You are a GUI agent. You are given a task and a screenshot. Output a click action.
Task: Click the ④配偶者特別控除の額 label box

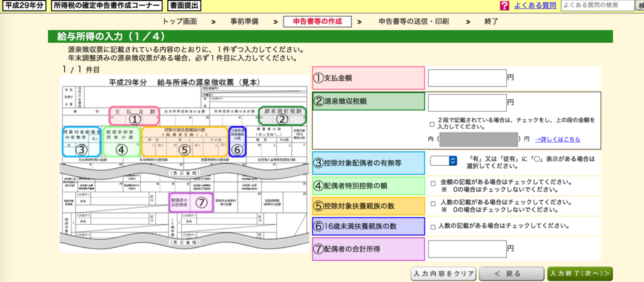(x=369, y=186)
